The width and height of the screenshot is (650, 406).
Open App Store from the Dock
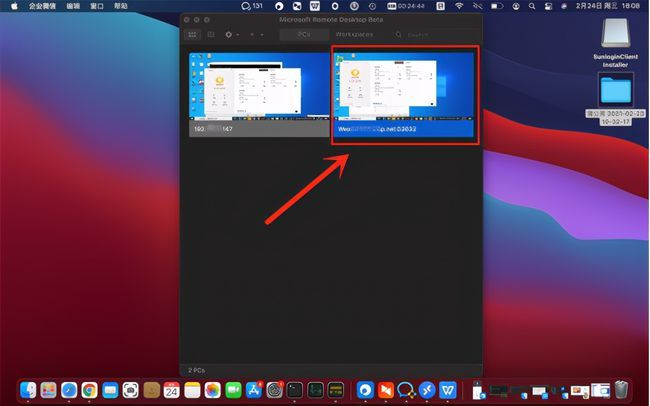(x=254, y=390)
